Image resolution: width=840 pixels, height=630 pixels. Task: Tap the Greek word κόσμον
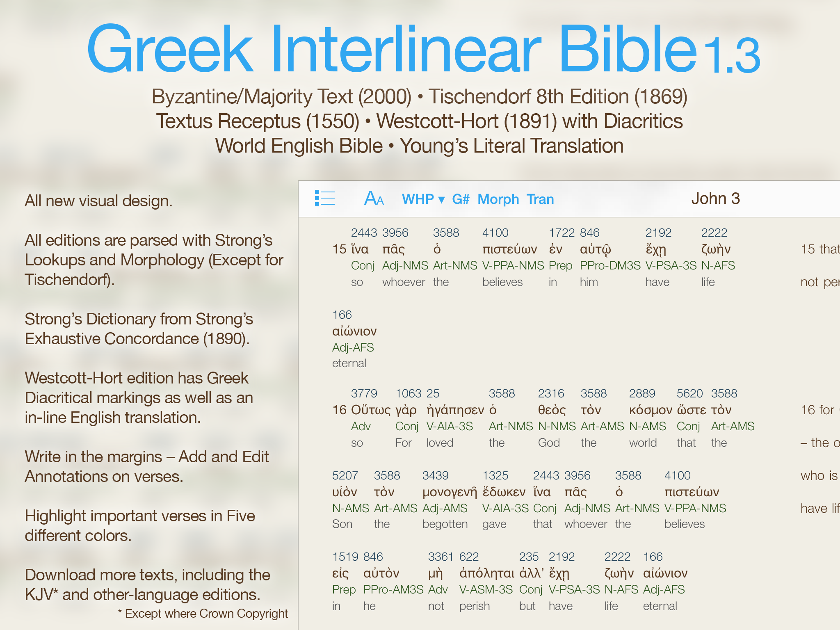[x=650, y=410]
